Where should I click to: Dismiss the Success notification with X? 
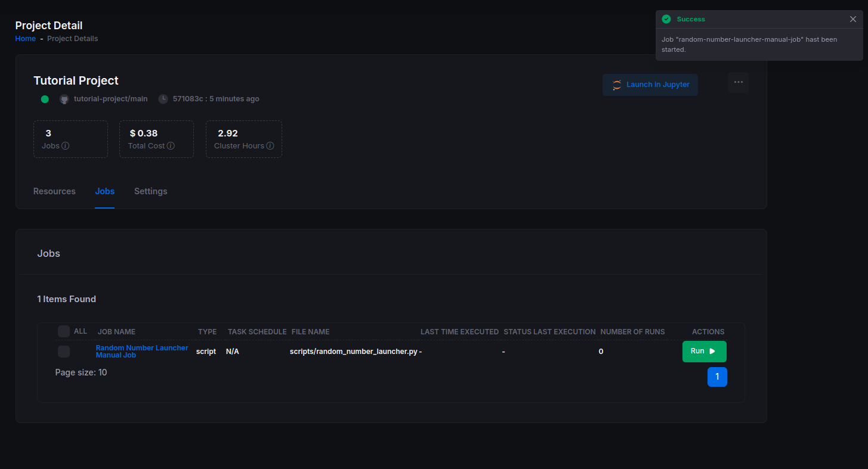[x=853, y=19]
